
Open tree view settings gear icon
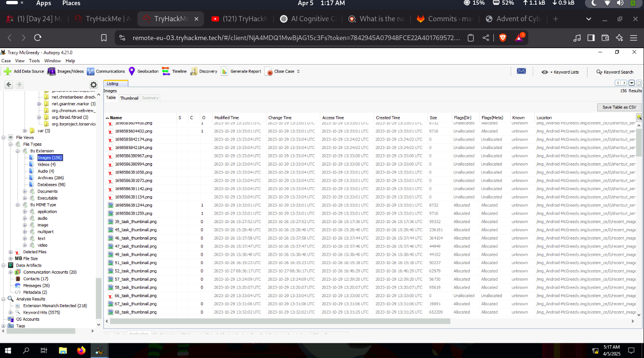(93, 85)
